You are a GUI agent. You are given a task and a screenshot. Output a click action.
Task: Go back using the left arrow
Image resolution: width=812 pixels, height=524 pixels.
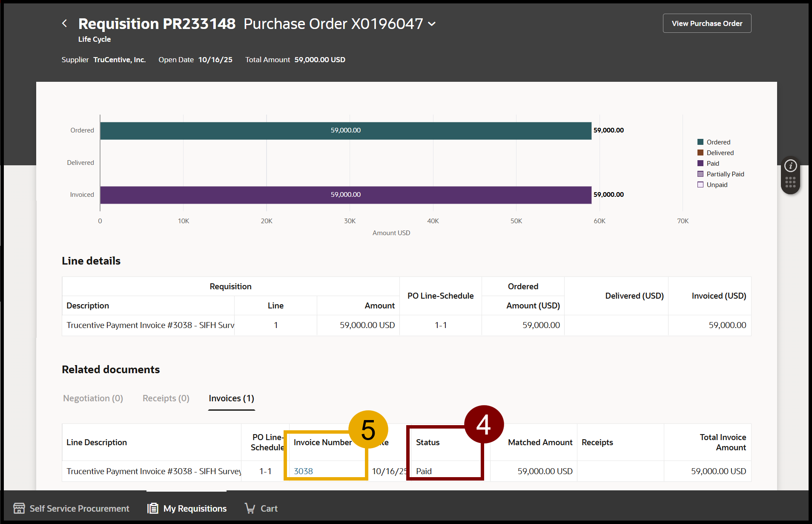click(x=64, y=23)
